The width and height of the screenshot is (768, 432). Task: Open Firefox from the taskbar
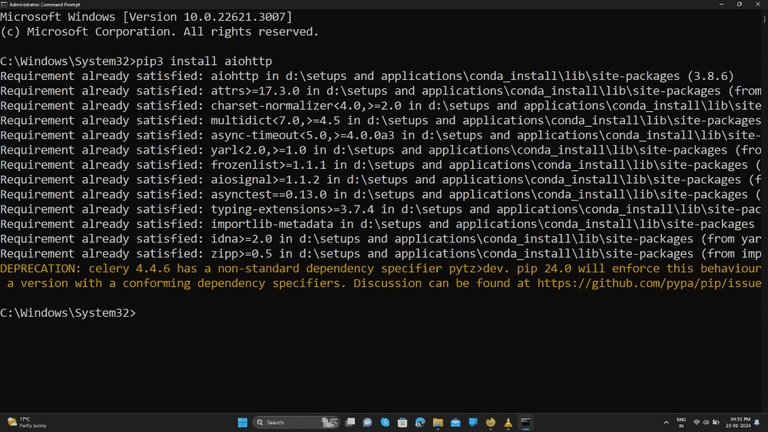point(491,422)
